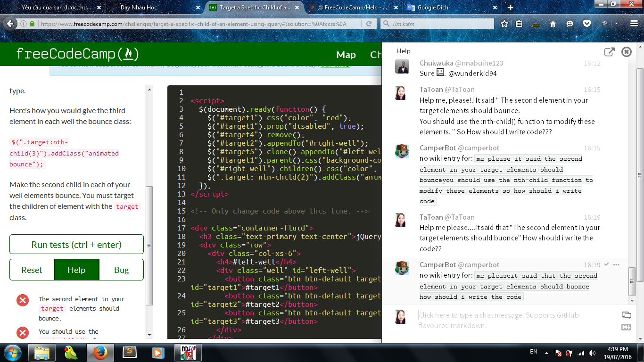Close the Help chat panel
This screenshot has width=644, height=362.
(x=627, y=52)
